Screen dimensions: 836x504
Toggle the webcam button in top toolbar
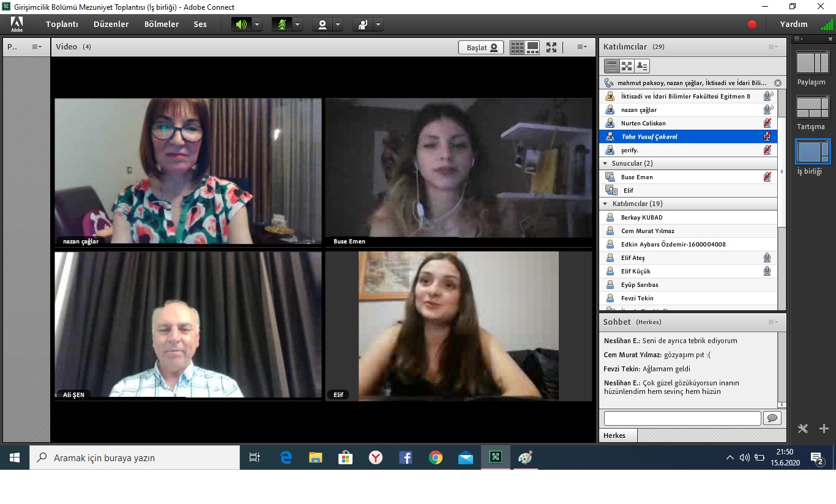pos(322,24)
